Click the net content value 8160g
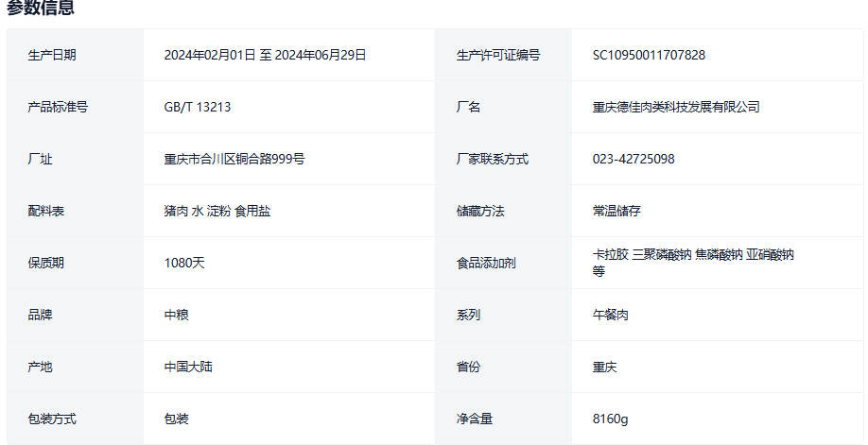 point(610,419)
